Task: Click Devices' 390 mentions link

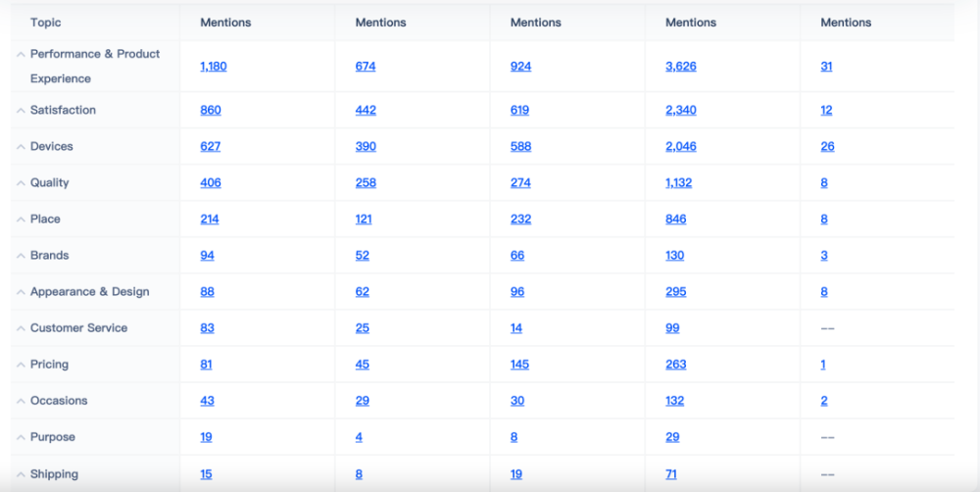Action: point(366,146)
